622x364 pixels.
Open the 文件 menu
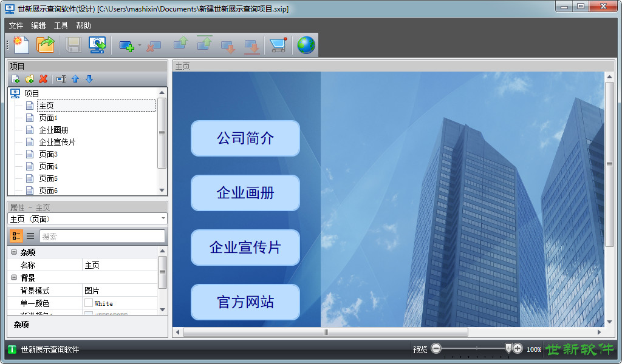click(16, 25)
